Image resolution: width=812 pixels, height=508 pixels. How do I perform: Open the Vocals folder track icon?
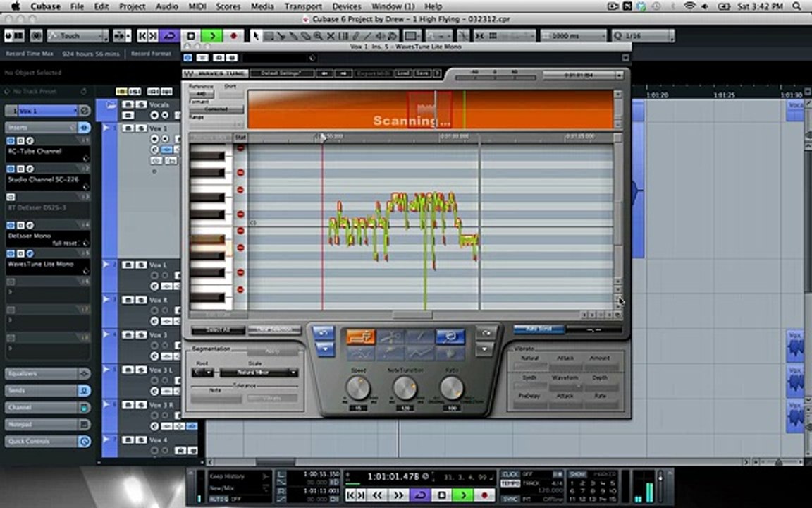click(x=111, y=104)
